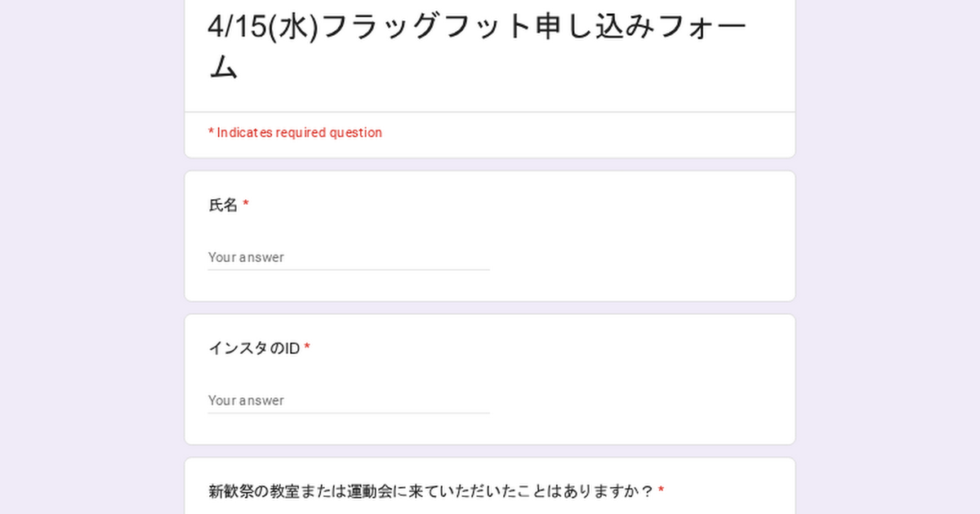980x514 pixels.
Task: Click the red asterisk beside インスタのID
Action: [x=307, y=348]
